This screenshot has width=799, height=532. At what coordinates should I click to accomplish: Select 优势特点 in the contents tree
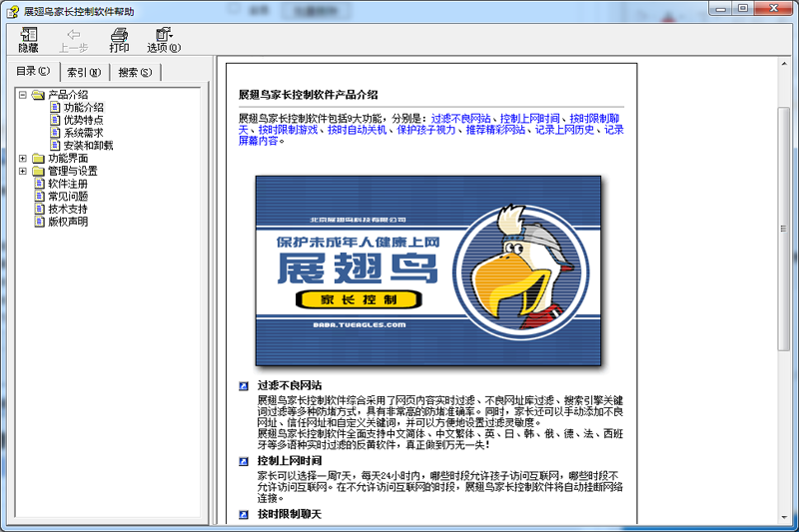[84, 120]
